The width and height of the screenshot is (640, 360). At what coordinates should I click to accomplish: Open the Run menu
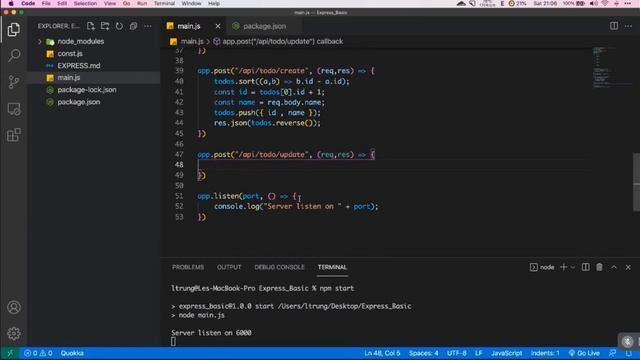click(x=142, y=3)
